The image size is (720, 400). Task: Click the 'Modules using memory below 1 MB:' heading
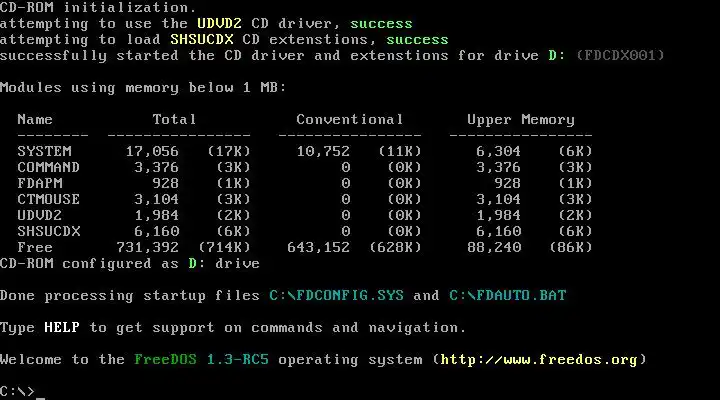(x=143, y=87)
